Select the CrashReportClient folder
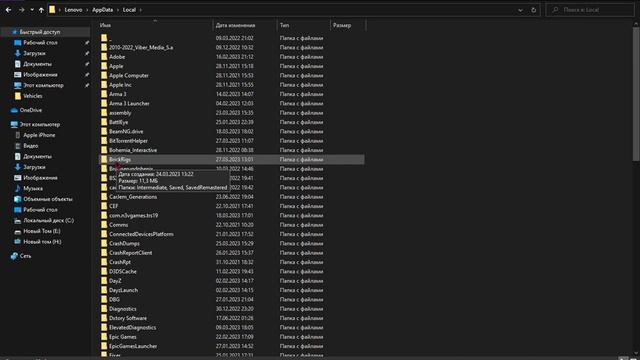 tap(130, 253)
